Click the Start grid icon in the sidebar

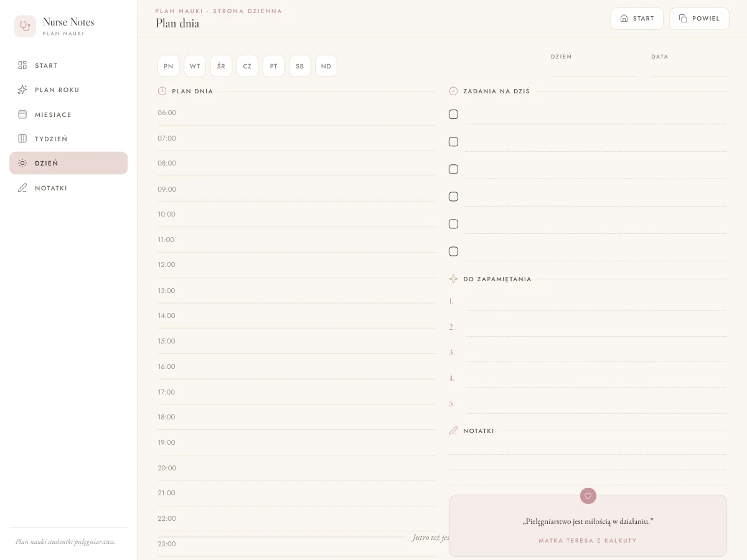22,65
